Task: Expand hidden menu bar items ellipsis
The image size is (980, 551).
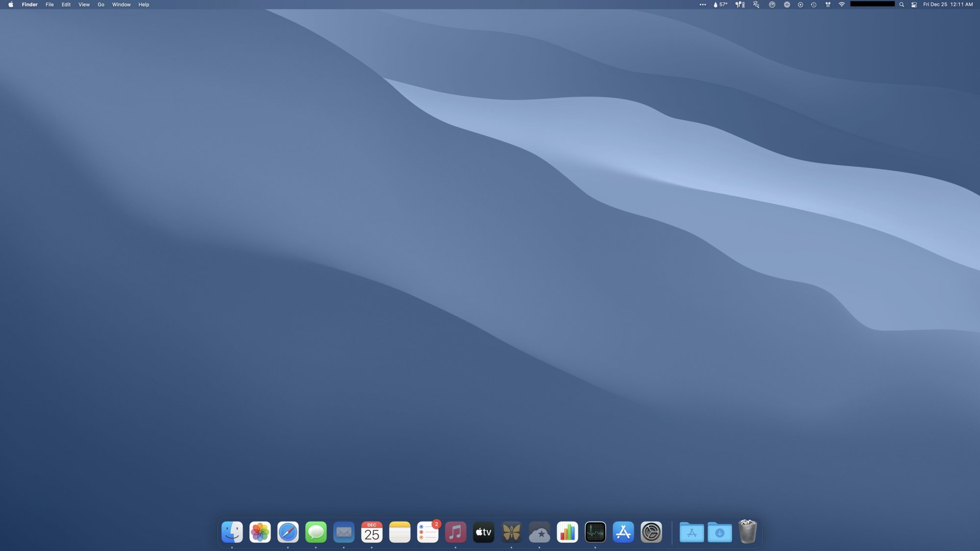Action: [x=703, y=4]
